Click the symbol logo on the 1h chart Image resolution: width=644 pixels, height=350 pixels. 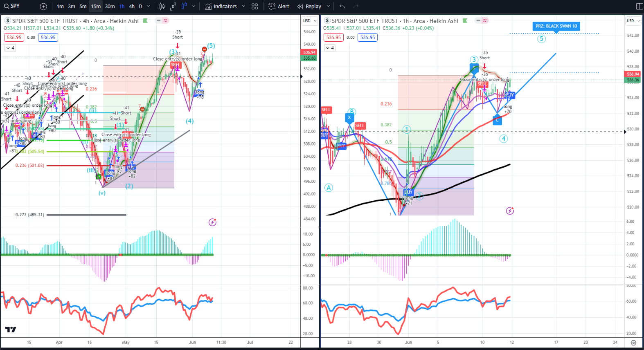click(327, 21)
